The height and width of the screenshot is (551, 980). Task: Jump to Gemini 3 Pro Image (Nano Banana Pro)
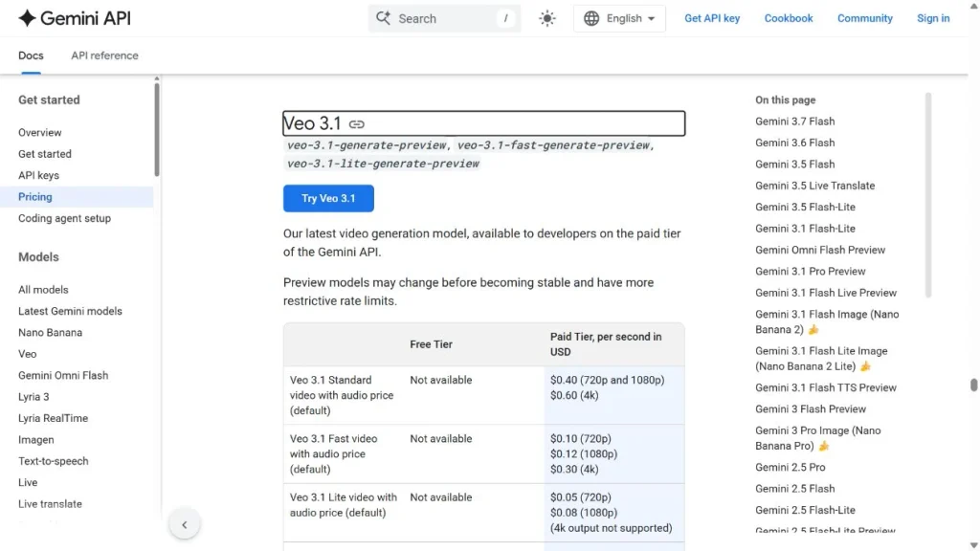tap(817, 438)
